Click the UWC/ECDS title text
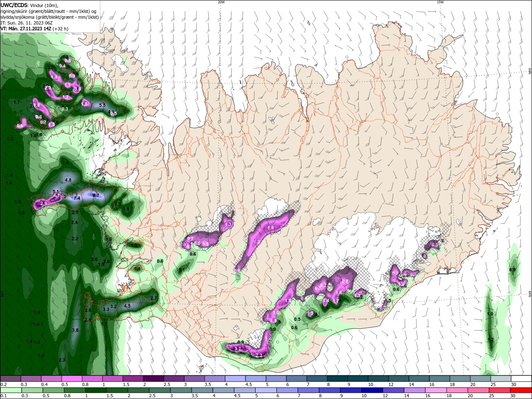This screenshot has height=399, width=532. 14,5
